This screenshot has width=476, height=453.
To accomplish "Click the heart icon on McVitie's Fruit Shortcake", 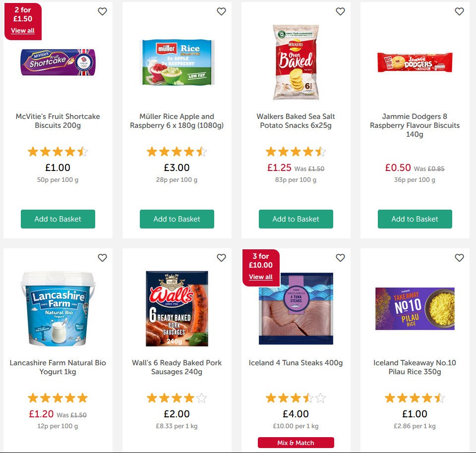I will click(x=102, y=11).
